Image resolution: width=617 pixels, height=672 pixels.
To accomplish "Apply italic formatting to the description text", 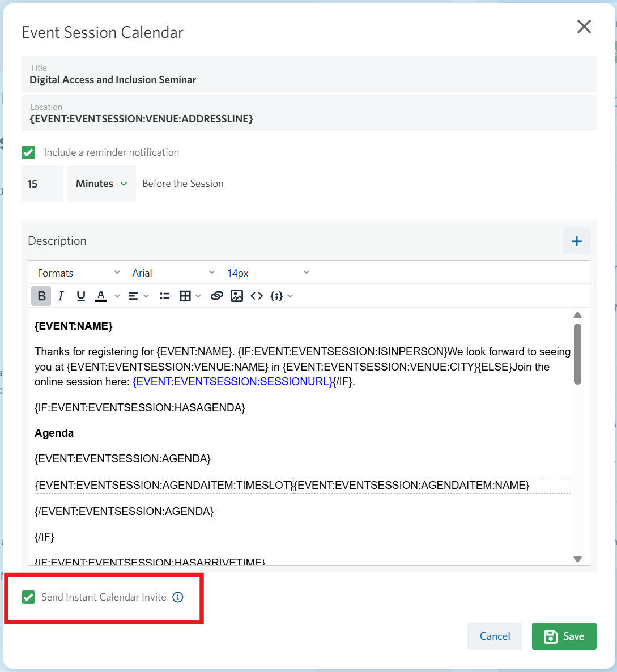I will coord(61,296).
